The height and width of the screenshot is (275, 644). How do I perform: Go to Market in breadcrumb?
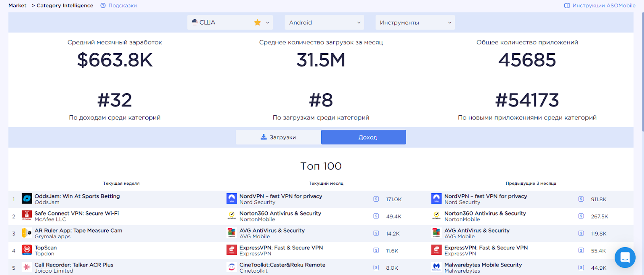(x=17, y=6)
